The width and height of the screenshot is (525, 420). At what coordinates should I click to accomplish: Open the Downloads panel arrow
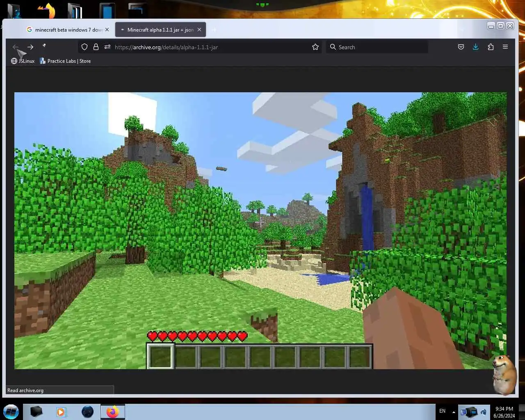click(476, 47)
